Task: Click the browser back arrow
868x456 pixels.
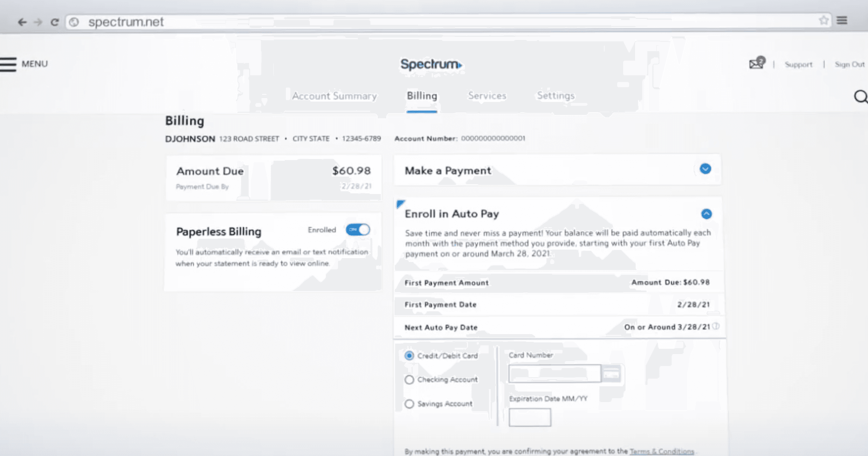Action: (x=22, y=22)
